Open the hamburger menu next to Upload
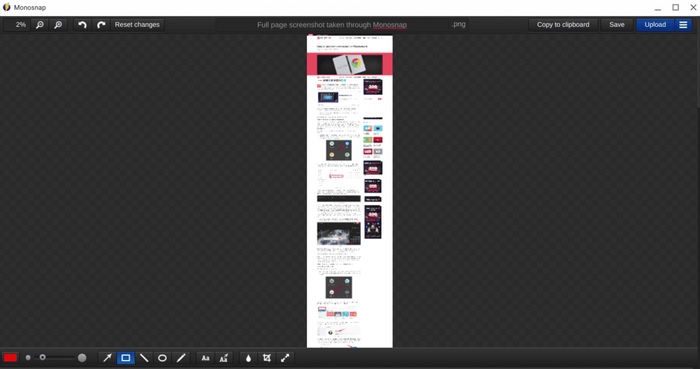 683,25
